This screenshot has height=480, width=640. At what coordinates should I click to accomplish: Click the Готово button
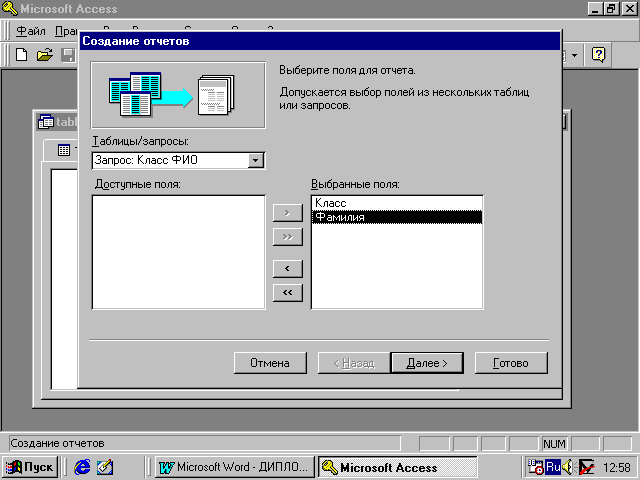(510, 362)
